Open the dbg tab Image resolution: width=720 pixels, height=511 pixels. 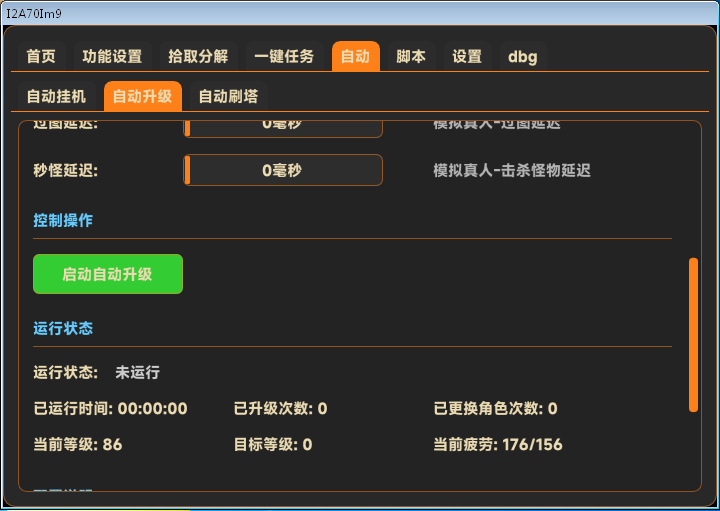pyautogui.click(x=522, y=57)
